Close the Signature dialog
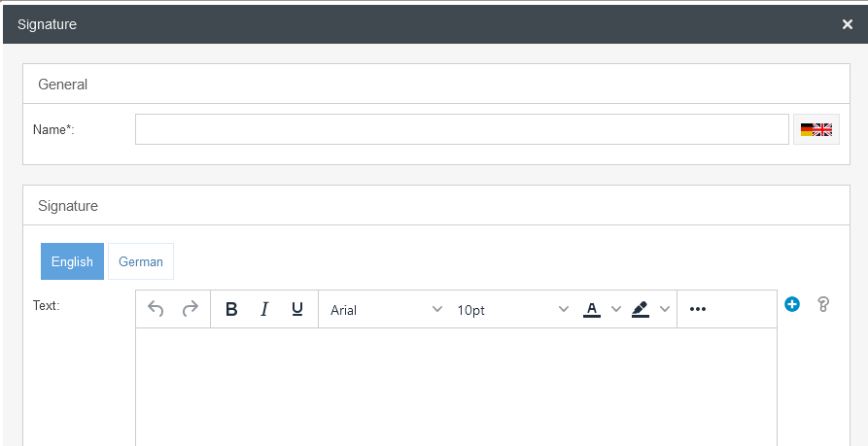This screenshot has width=868, height=446. tap(848, 24)
